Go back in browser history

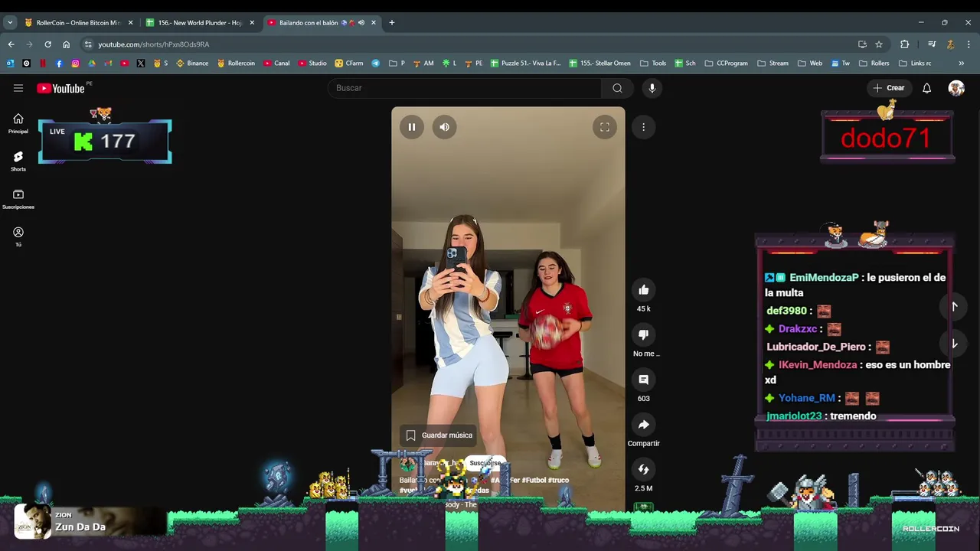11,44
